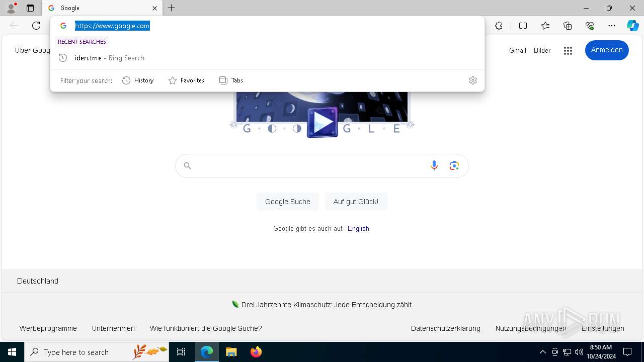Toggle the split screen icon
Viewport: 644px width, 362px height.
click(x=523, y=26)
